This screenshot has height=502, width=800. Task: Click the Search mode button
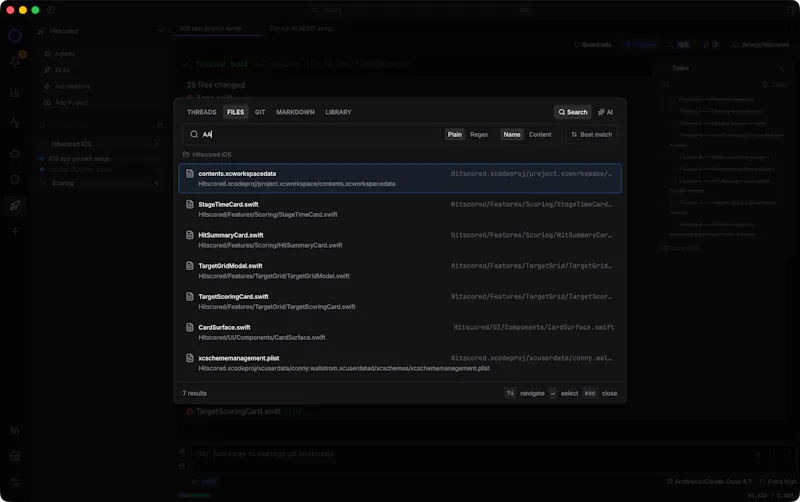pyautogui.click(x=572, y=112)
